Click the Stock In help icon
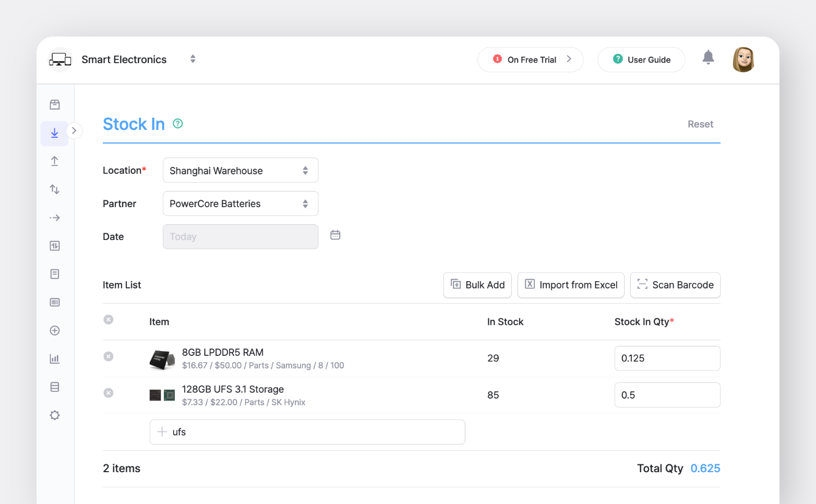Viewport: 816px width, 504px height. coord(177,124)
